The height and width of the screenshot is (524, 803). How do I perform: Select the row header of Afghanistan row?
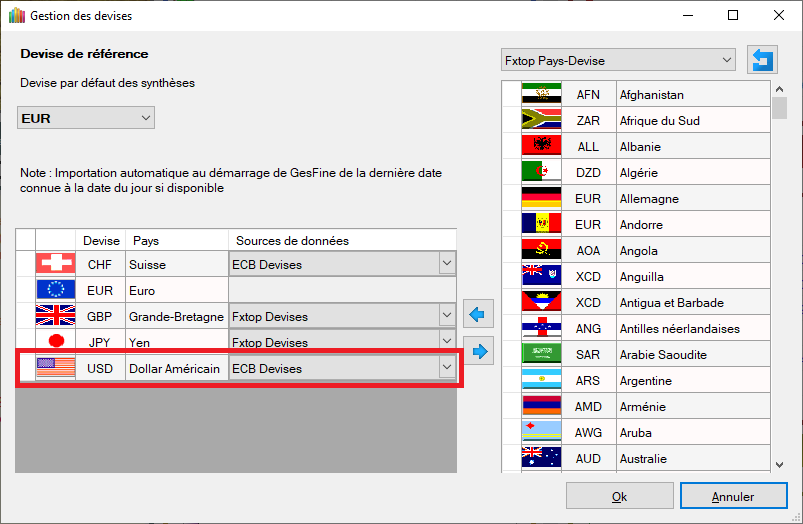click(x=512, y=94)
